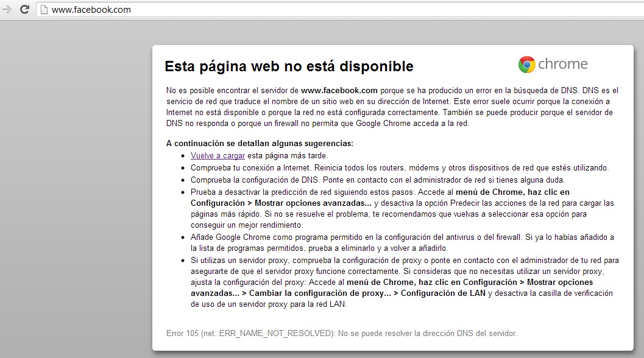Click the 'Comprueba tu conexión a Internet' suggestion

[x=400, y=167]
